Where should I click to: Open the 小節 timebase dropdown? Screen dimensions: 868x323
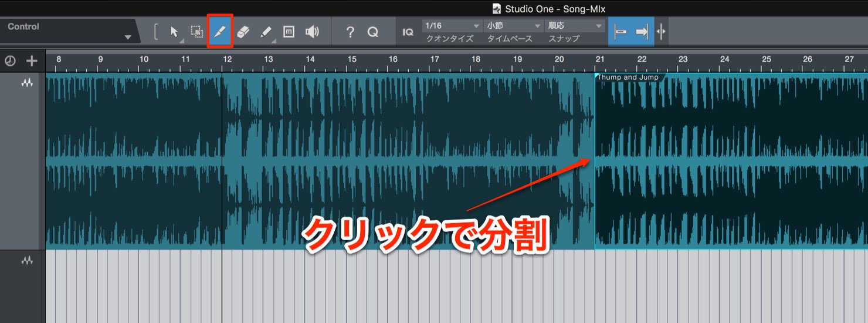coord(514,26)
